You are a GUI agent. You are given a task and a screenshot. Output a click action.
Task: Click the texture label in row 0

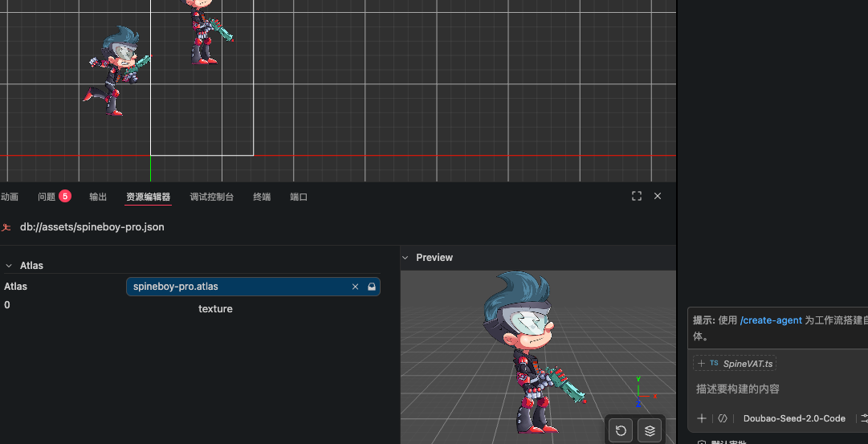pyautogui.click(x=215, y=309)
